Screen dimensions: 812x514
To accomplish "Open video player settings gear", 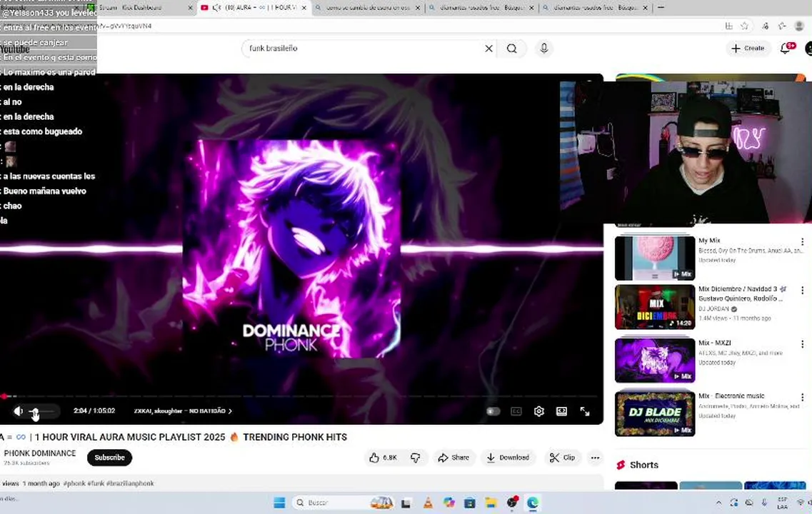I will pos(539,411).
